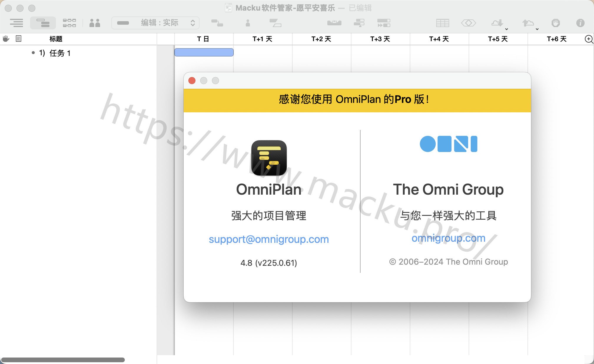
Task: Close the OmniPlan about dialog
Action: coord(192,81)
